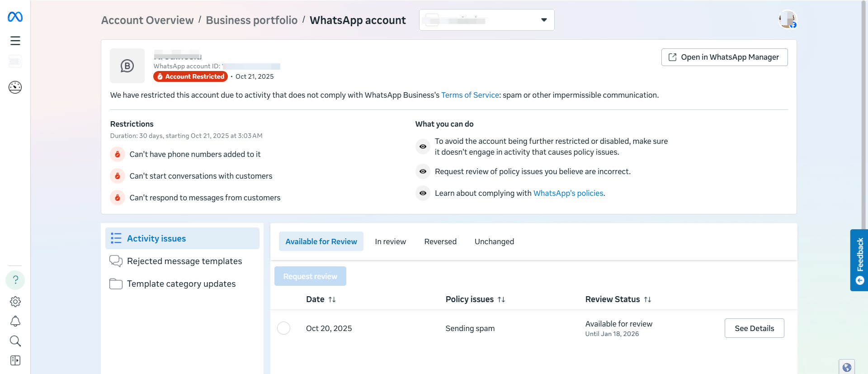This screenshot has height=374, width=868.
Task: Sort by Policy issues column
Action: pyautogui.click(x=501, y=299)
